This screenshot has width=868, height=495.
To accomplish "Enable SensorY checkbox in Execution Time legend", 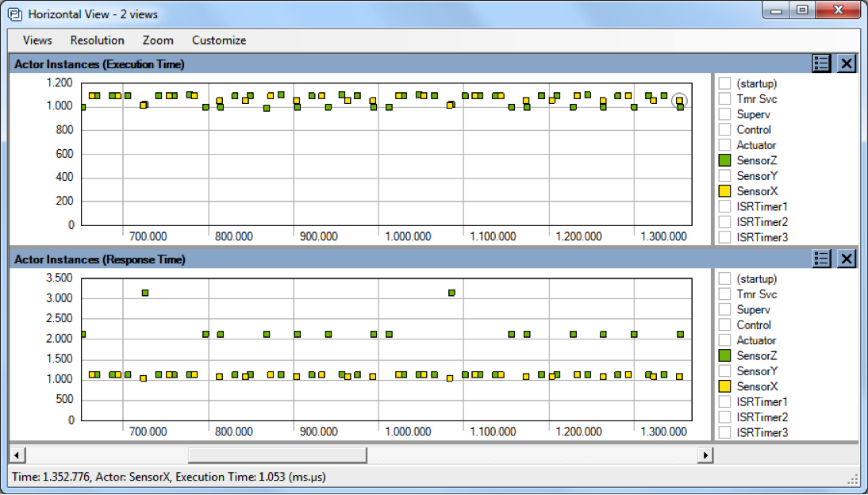I will click(724, 175).
